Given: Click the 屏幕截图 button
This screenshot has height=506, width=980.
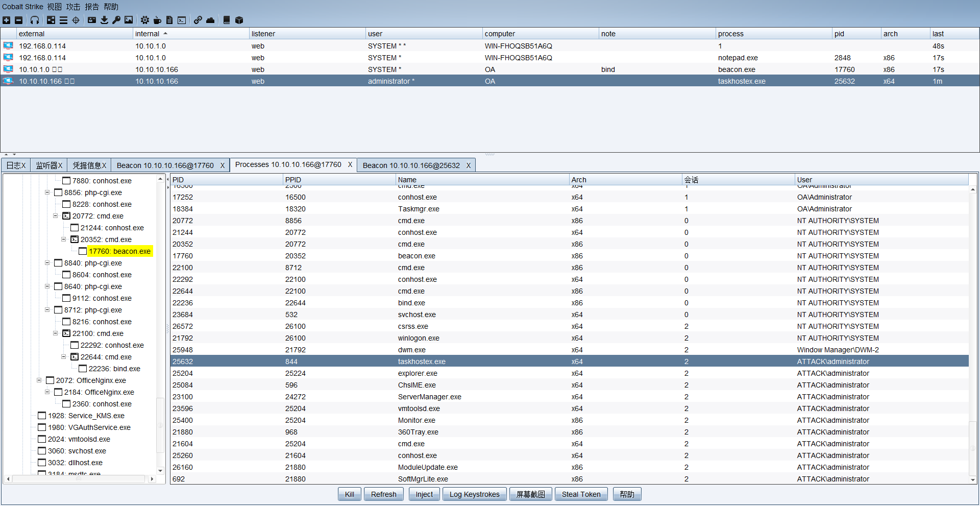Looking at the screenshot, I should click(531, 494).
